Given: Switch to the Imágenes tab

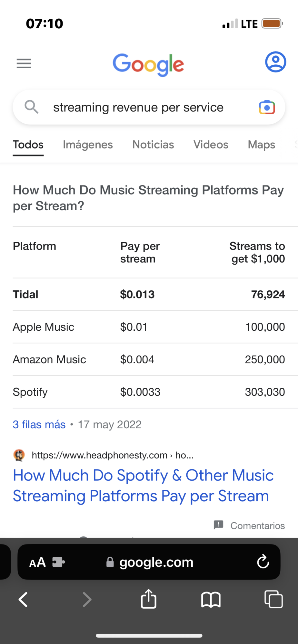Looking at the screenshot, I should point(88,145).
